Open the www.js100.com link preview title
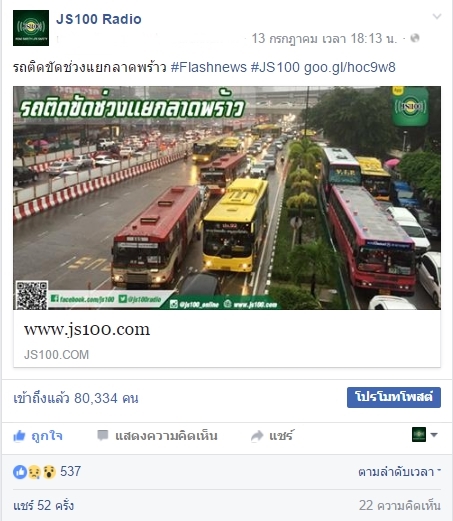The height and width of the screenshot is (521, 453). point(87,329)
